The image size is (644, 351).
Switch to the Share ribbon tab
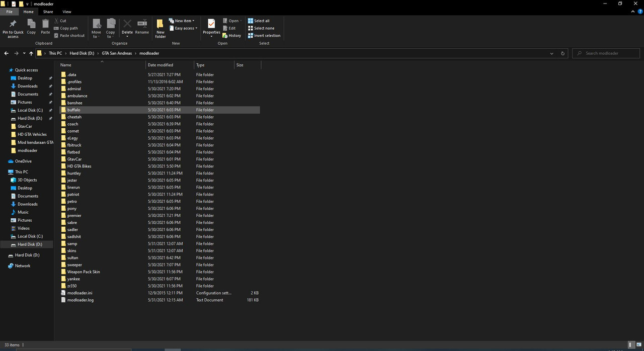(x=48, y=12)
